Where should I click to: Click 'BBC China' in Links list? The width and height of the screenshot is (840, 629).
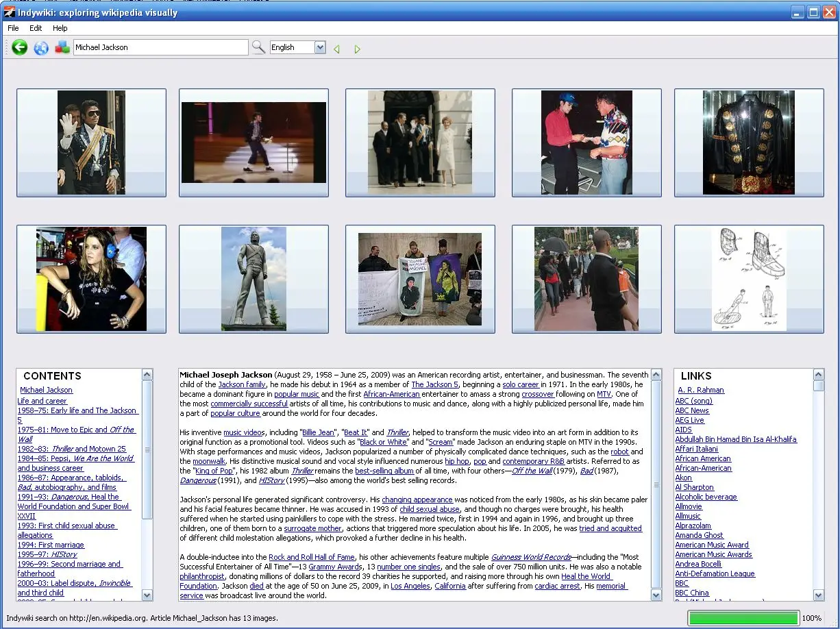pyautogui.click(x=692, y=593)
